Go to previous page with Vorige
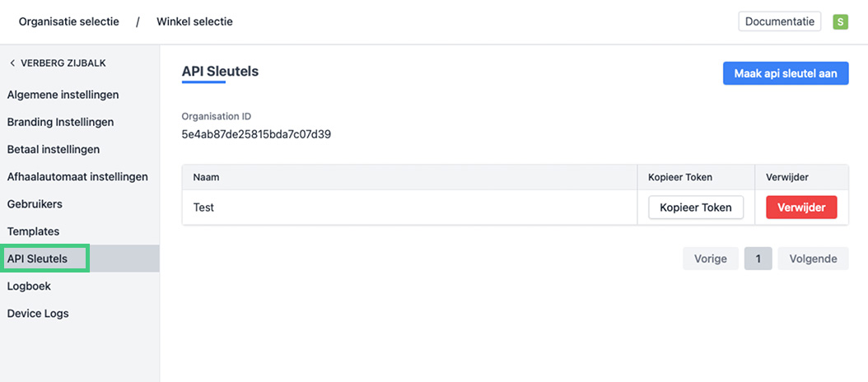The image size is (868, 382). 710,259
